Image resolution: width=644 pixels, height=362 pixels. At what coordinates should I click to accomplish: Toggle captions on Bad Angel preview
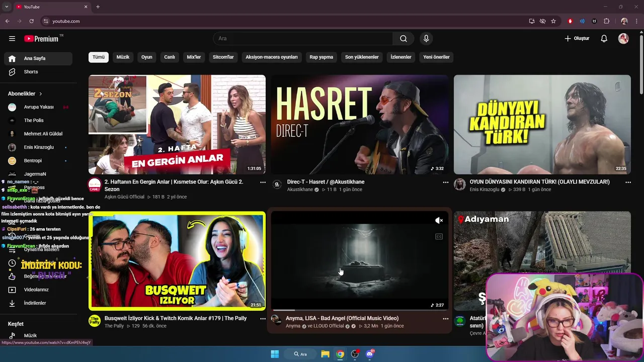(x=439, y=236)
